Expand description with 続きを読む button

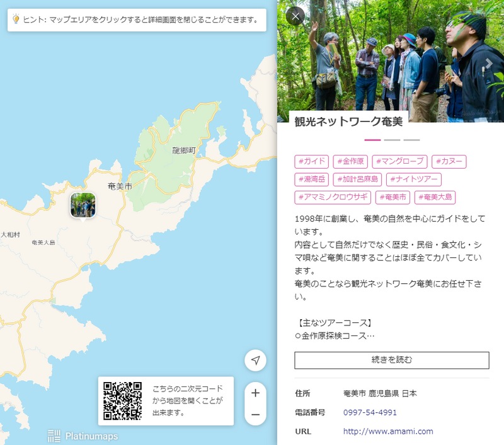[392, 360]
